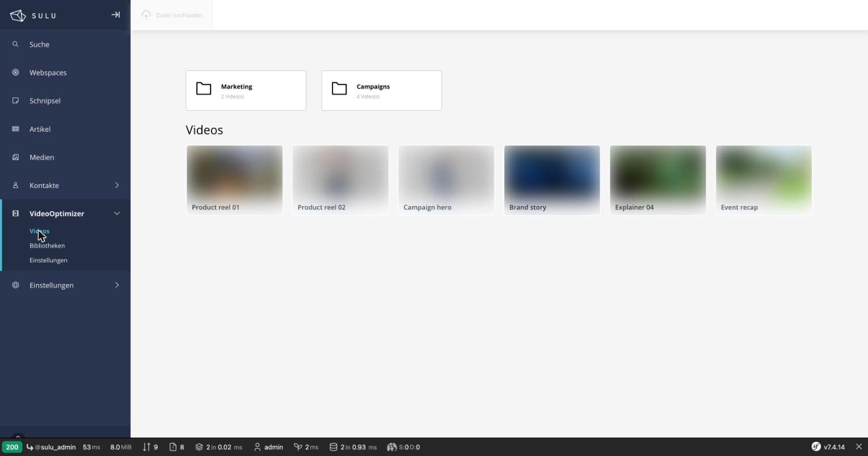This screenshot has height=456, width=868.
Task: Collapse sidebar with the pin arrow icon
Action: pos(116,15)
